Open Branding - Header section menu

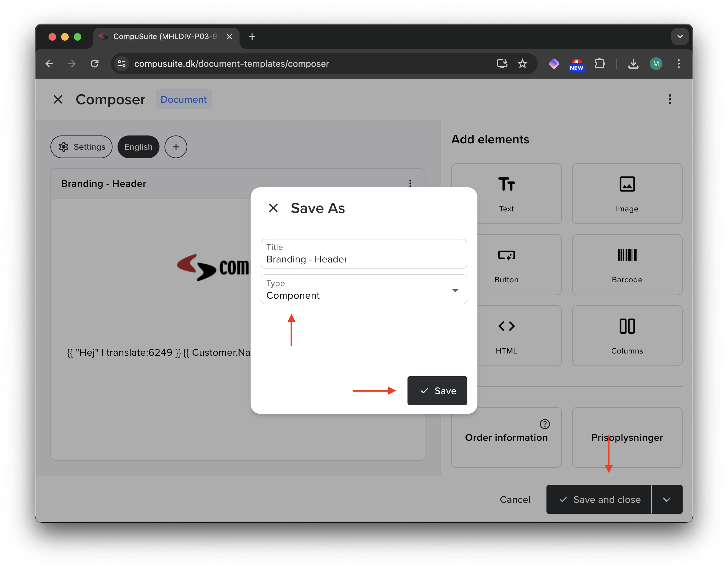[x=410, y=183]
